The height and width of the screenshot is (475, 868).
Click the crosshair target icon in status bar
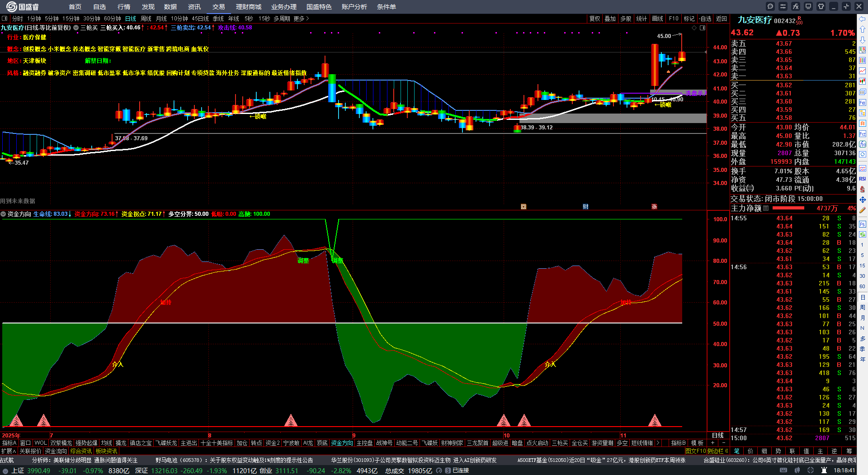coord(811,470)
